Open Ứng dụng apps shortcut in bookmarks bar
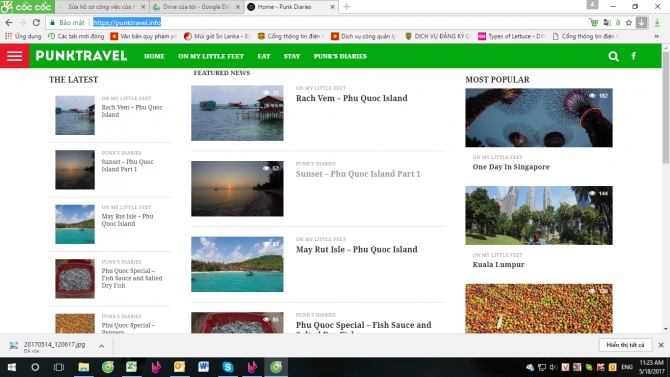This screenshot has width=670, height=377. tap(23, 36)
